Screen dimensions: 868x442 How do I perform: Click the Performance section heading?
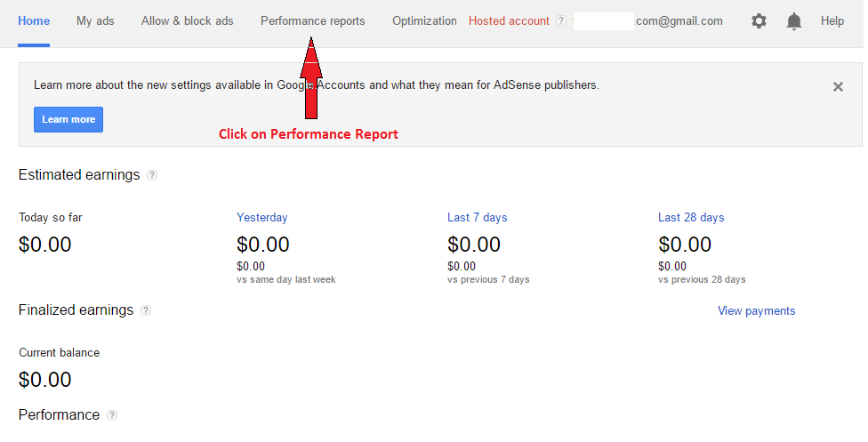click(x=60, y=414)
